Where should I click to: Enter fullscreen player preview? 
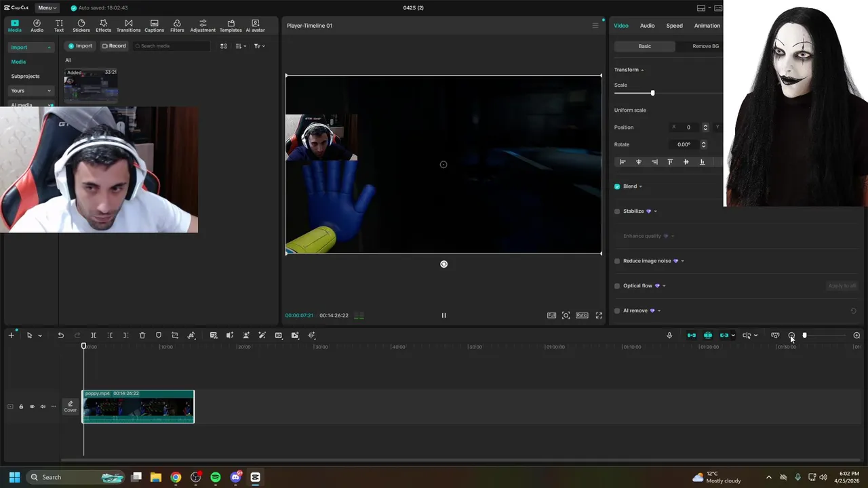click(x=599, y=315)
